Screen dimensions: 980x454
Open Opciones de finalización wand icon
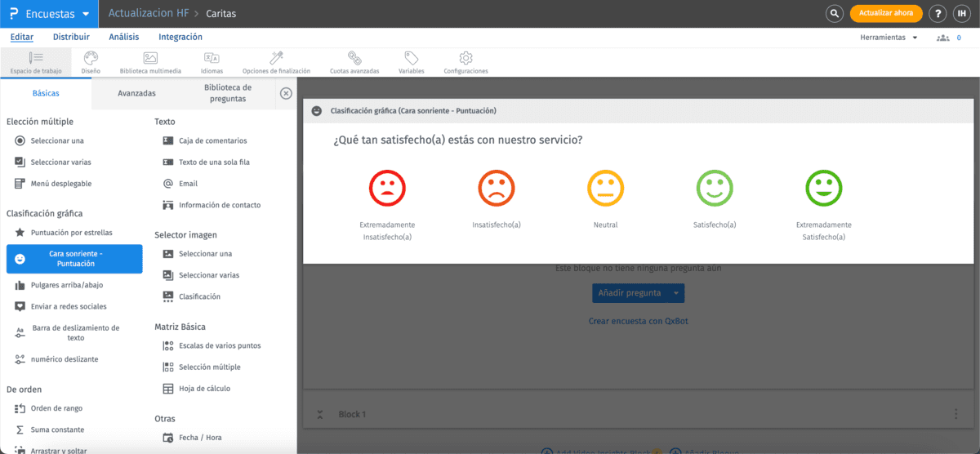pos(276,62)
